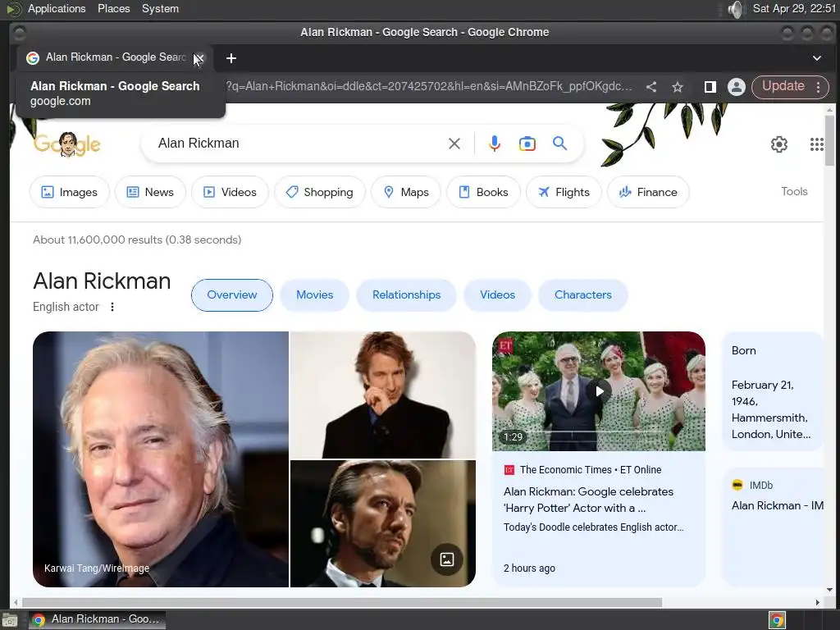Play the Economic Times video
The height and width of the screenshot is (630, 840).
[598, 391]
